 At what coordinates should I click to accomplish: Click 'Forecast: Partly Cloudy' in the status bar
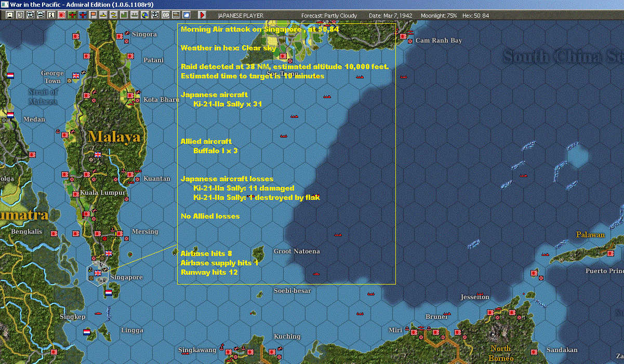coord(329,16)
